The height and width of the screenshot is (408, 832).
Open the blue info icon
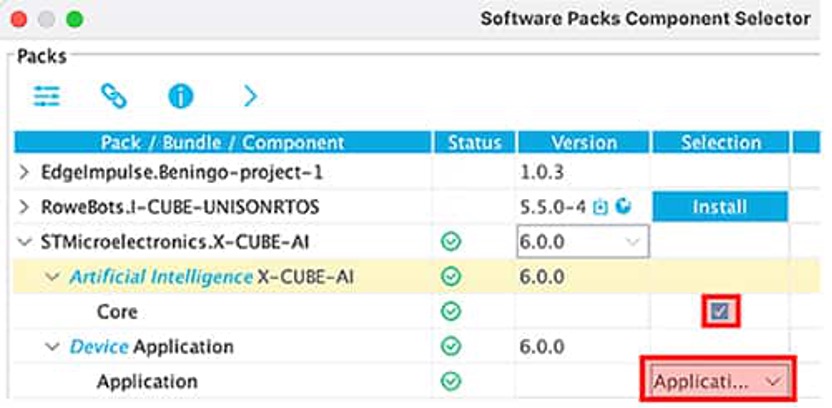pyautogui.click(x=180, y=97)
